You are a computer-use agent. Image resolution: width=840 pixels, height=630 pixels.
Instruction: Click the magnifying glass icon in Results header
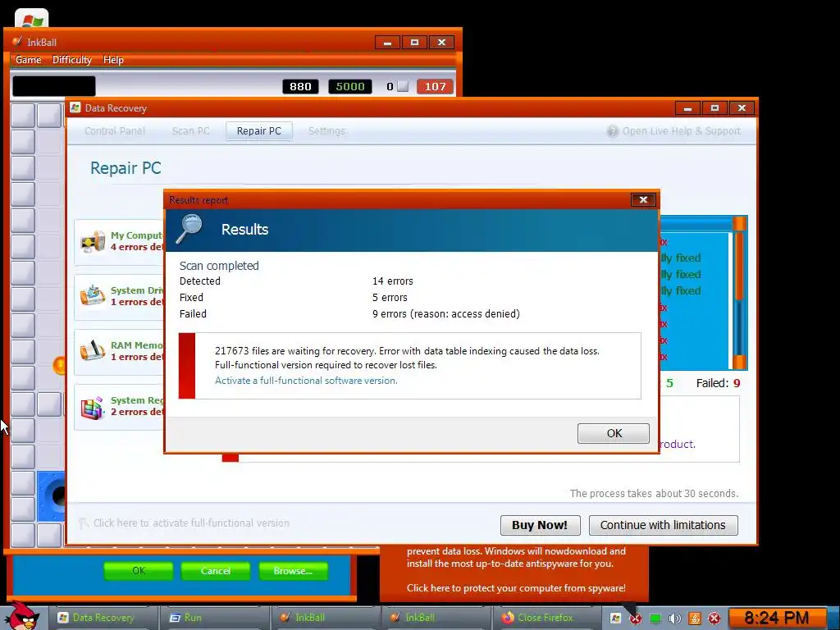tap(189, 229)
